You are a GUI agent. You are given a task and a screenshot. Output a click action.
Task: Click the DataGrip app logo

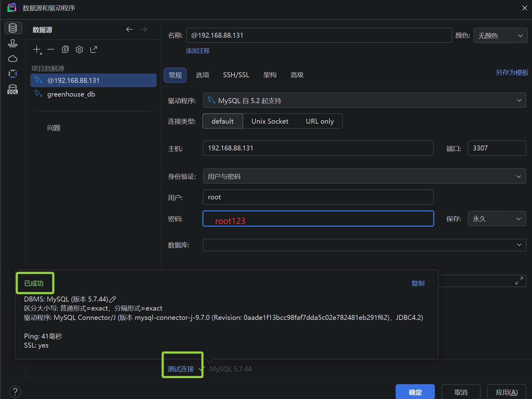(12, 7)
